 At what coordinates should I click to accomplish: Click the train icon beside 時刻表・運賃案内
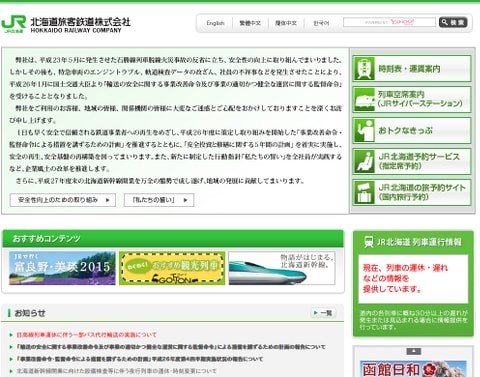coord(364,69)
